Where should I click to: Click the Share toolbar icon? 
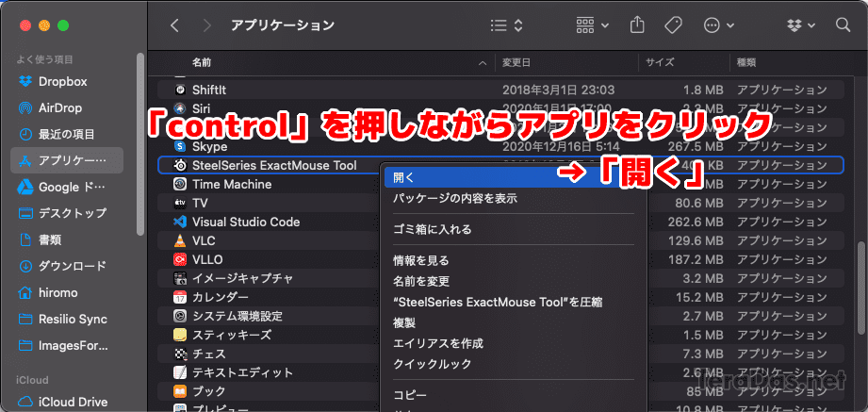pyautogui.click(x=638, y=25)
